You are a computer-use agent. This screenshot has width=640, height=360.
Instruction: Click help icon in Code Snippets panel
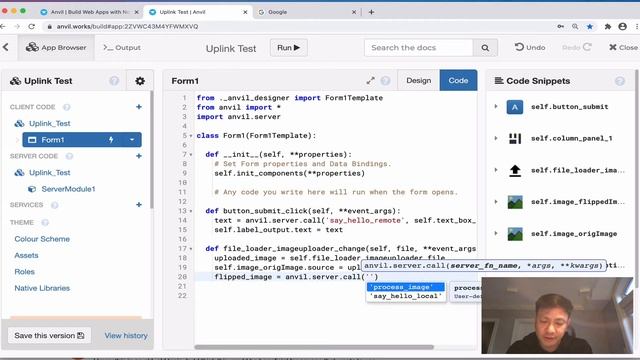[x=620, y=81]
